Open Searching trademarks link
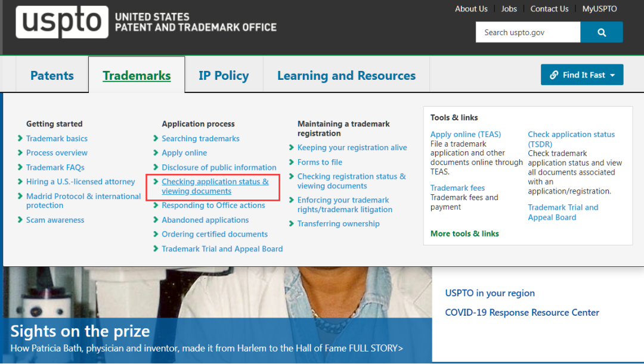Image resolution: width=644 pixels, height=364 pixels. tap(200, 139)
